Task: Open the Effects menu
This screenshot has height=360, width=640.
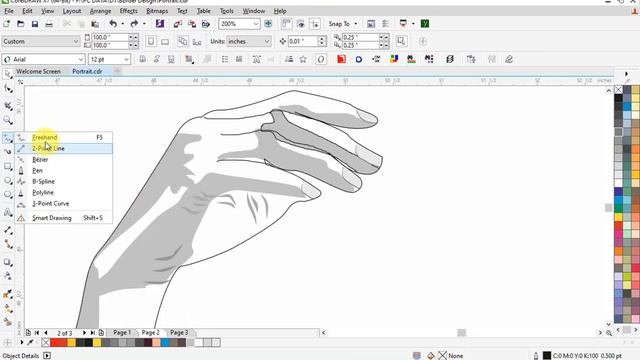Action: pos(128,11)
